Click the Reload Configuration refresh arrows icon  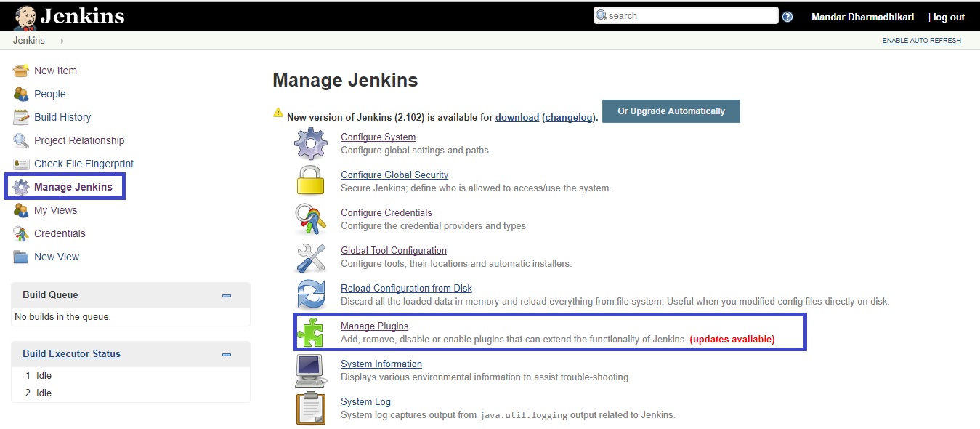click(x=311, y=294)
